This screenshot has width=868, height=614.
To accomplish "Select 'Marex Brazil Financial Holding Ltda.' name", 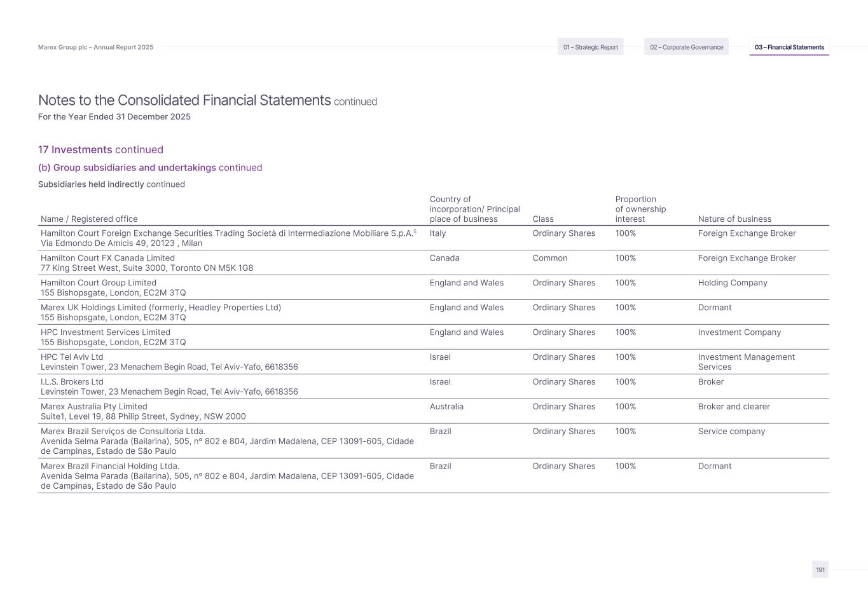I will click(x=110, y=467).
